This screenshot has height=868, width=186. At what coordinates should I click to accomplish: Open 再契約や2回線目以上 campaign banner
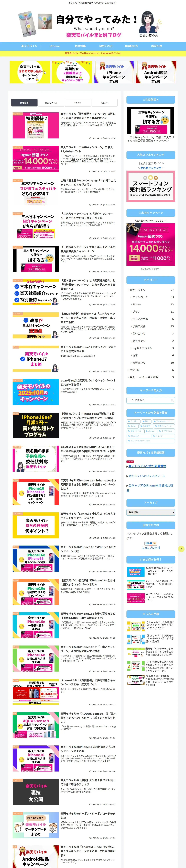pyautogui.click(x=72, y=72)
